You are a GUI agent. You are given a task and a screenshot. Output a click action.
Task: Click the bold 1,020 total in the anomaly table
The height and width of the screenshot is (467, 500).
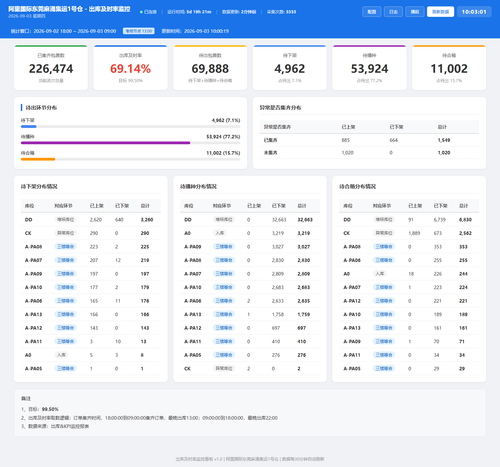(x=444, y=153)
